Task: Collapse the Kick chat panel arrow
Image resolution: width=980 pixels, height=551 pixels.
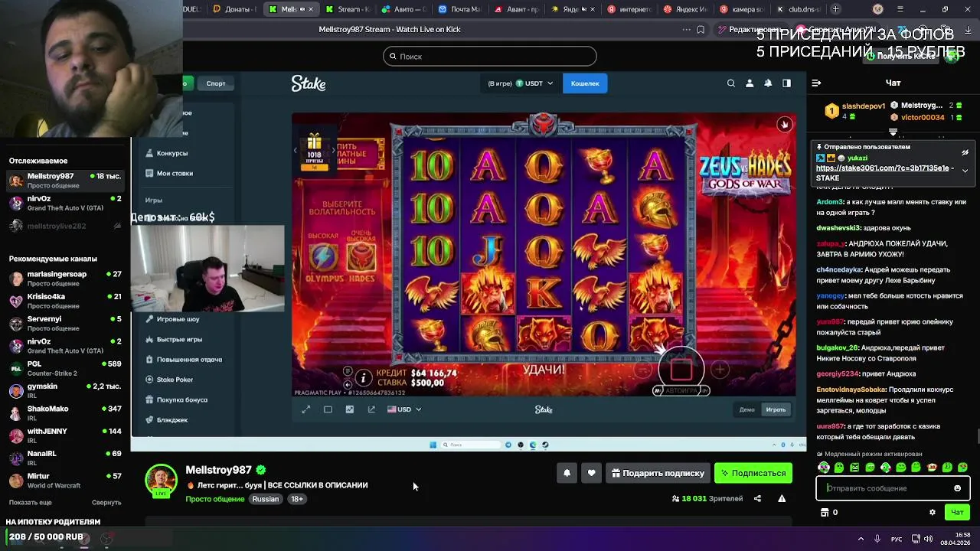Action: (x=816, y=83)
